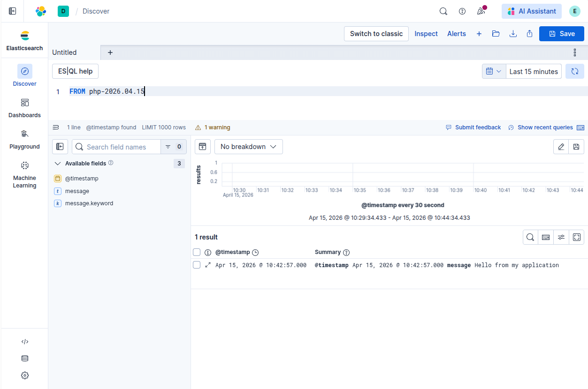This screenshot has width=588, height=389.
Task: Hide the chart with toggle button
Action: [x=202, y=147]
